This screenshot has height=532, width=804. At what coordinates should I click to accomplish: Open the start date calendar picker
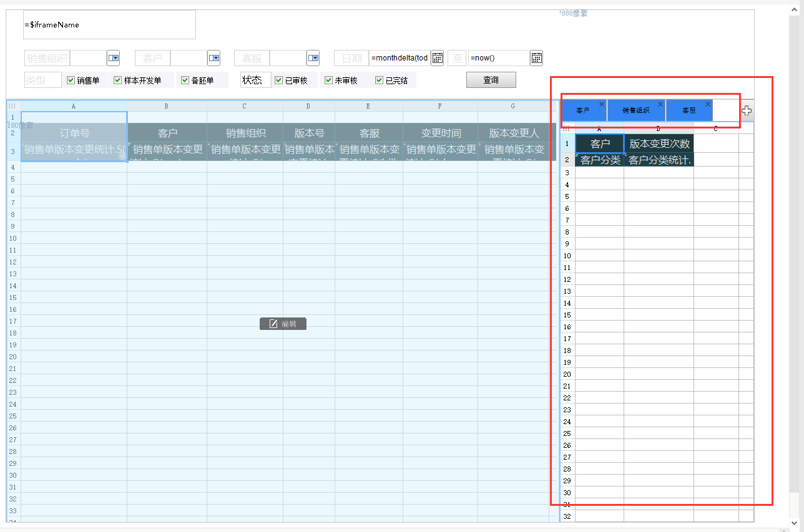[438, 58]
